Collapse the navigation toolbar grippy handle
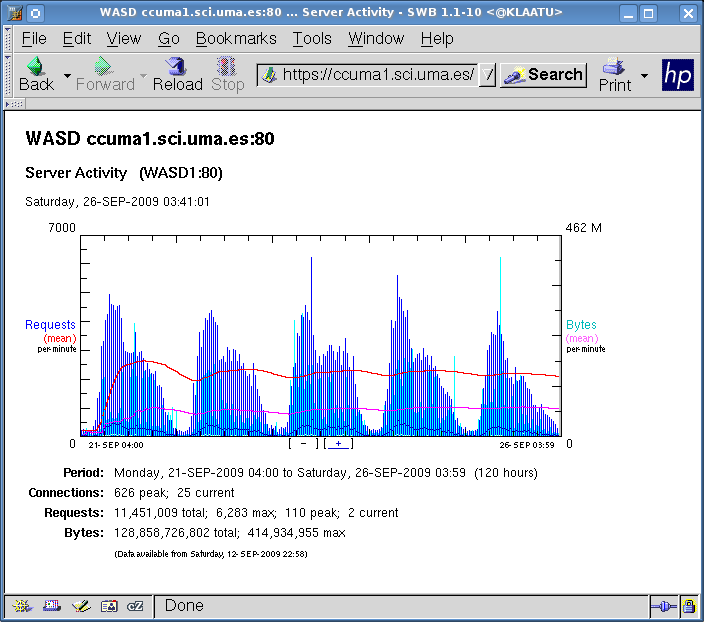The height and width of the screenshot is (622, 704). pos(8,75)
